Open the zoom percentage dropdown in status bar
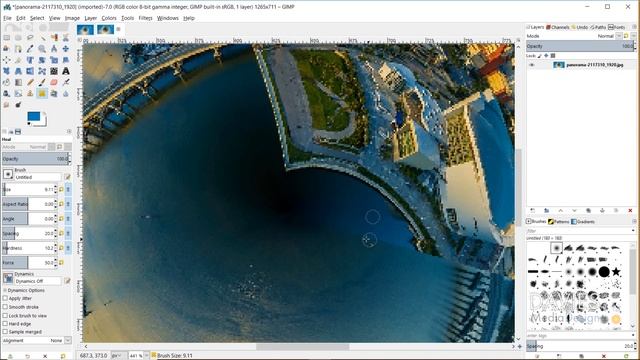The height and width of the screenshot is (360, 640). [x=146, y=356]
